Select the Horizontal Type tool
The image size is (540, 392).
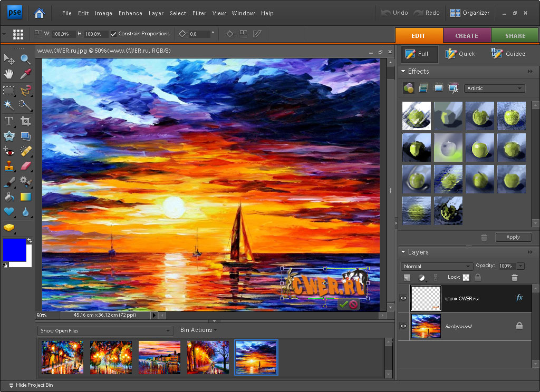9,121
